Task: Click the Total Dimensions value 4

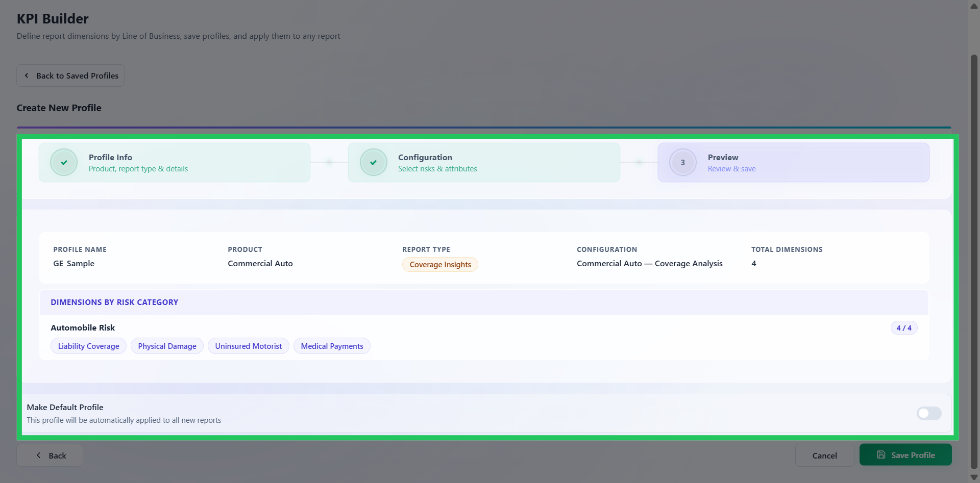Action: 754,264
